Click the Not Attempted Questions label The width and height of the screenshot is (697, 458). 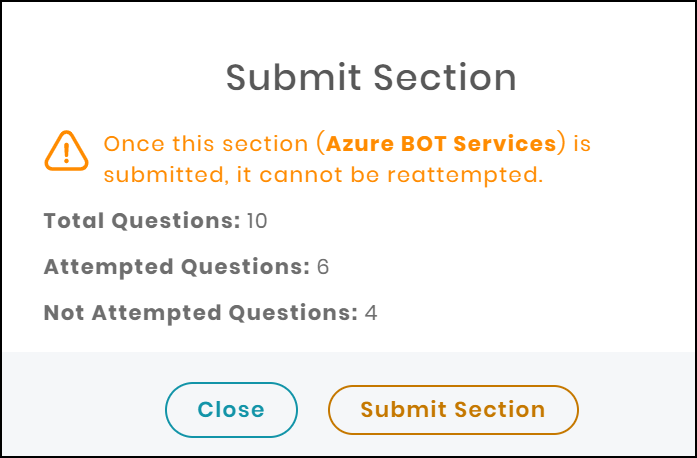click(200, 313)
